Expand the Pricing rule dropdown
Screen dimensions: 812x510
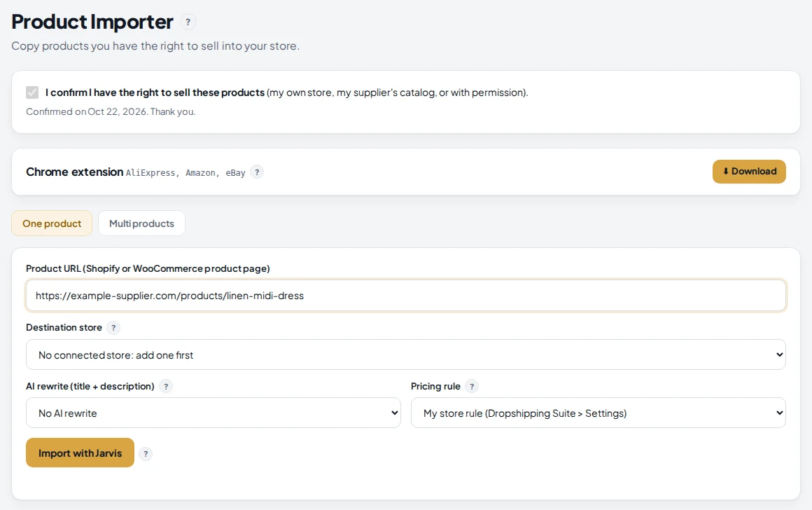point(598,413)
